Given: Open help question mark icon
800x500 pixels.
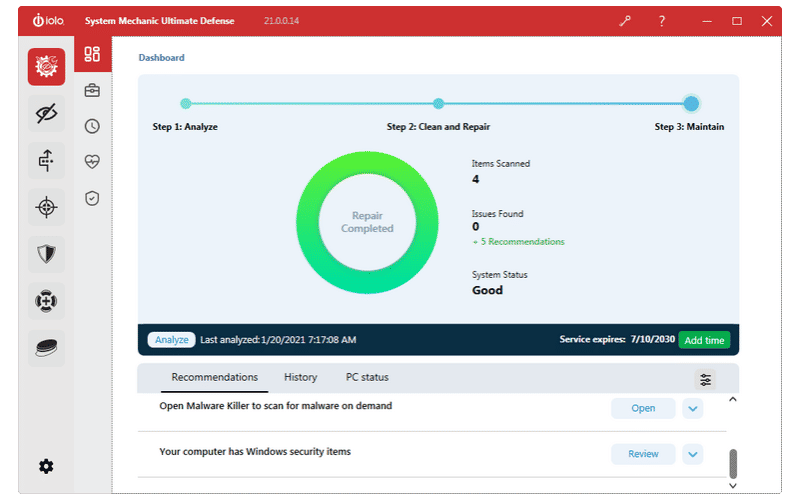Looking at the screenshot, I should tap(662, 21).
